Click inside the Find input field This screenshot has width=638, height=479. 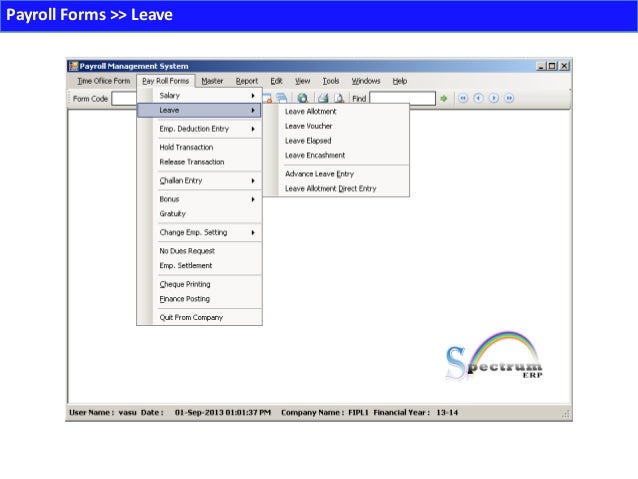[x=402, y=98]
